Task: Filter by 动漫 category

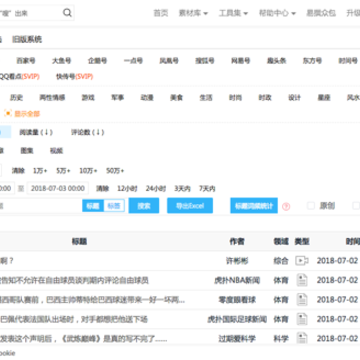Action: (147, 98)
